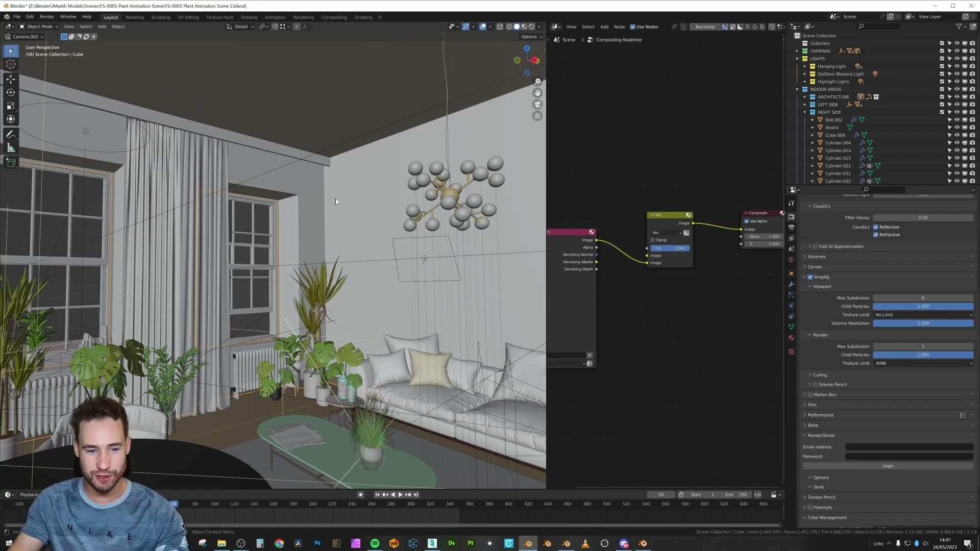This screenshot has height=551, width=980.
Task: Select the Measure tool
Action: (x=11, y=148)
